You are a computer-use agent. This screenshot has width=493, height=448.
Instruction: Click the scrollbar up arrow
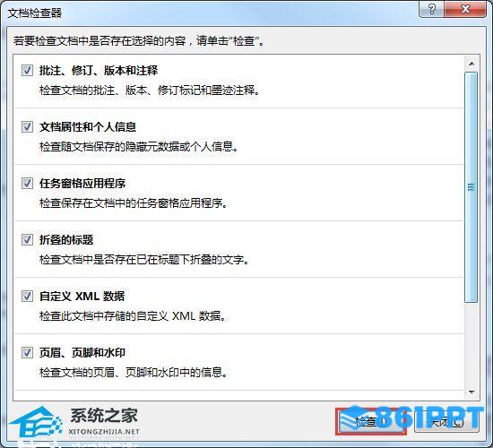coord(471,64)
